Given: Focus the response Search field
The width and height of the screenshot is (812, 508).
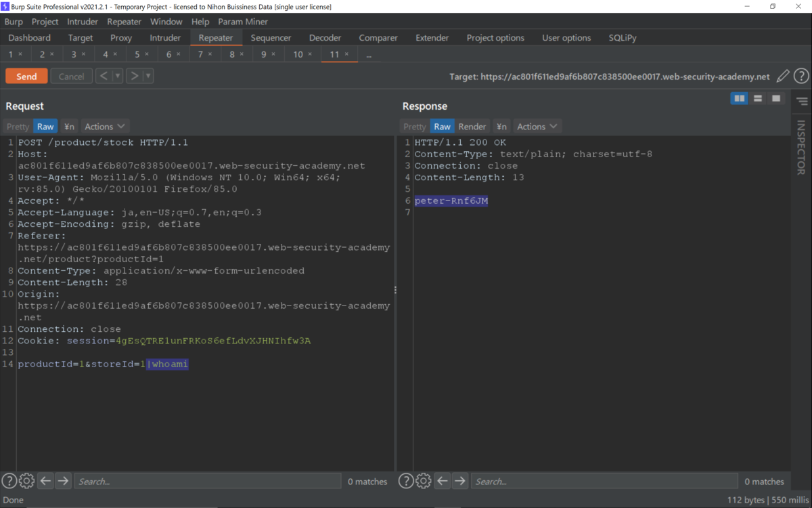Looking at the screenshot, I should pyautogui.click(x=604, y=481).
